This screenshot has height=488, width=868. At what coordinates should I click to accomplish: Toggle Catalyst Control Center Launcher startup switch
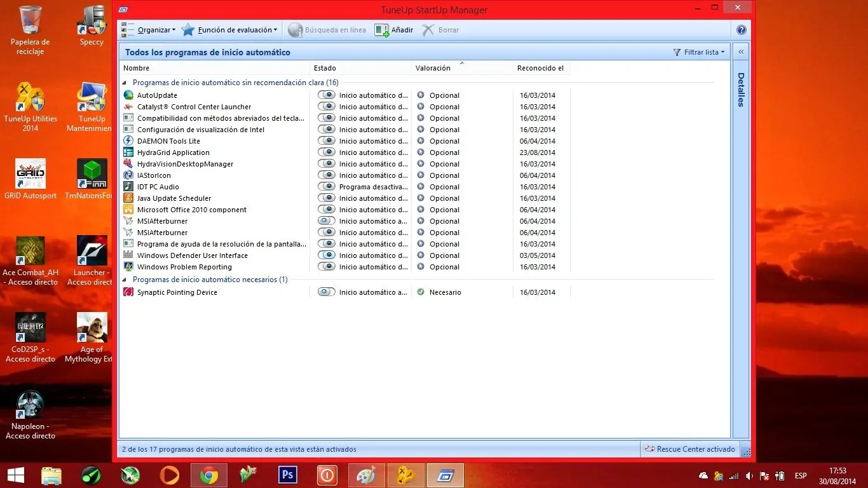coord(327,107)
